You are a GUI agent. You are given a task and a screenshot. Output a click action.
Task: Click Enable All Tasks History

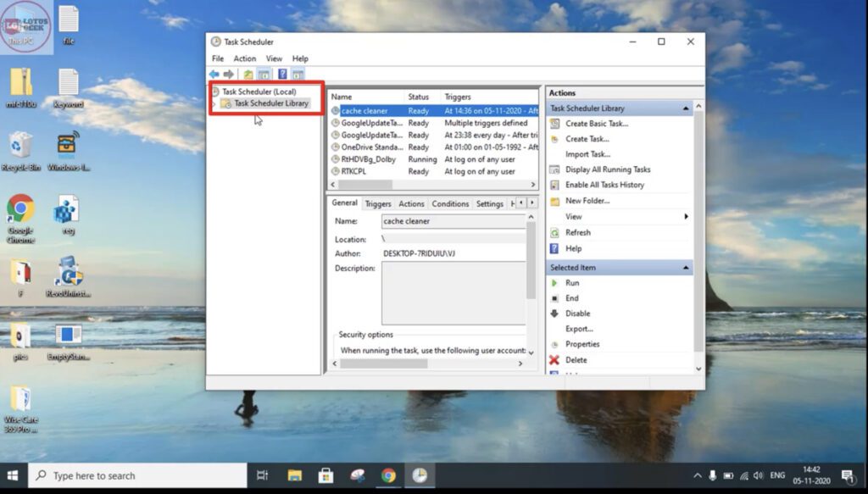tap(604, 185)
